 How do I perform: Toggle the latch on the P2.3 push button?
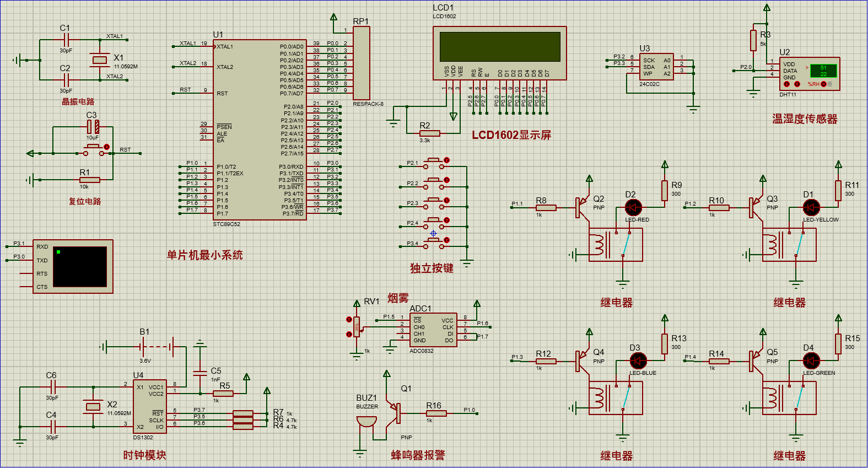[446, 201]
